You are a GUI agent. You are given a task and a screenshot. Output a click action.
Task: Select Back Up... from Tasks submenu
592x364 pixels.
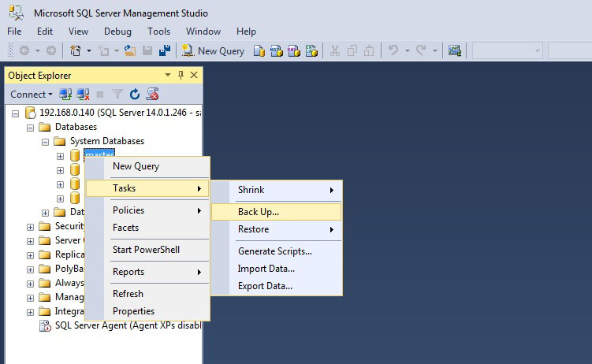(259, 212)
